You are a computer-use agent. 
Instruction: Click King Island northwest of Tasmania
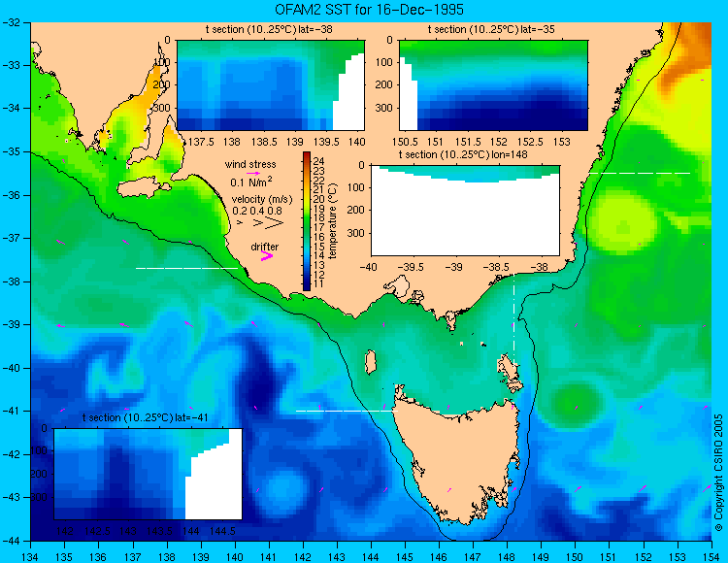pos(370,362)
